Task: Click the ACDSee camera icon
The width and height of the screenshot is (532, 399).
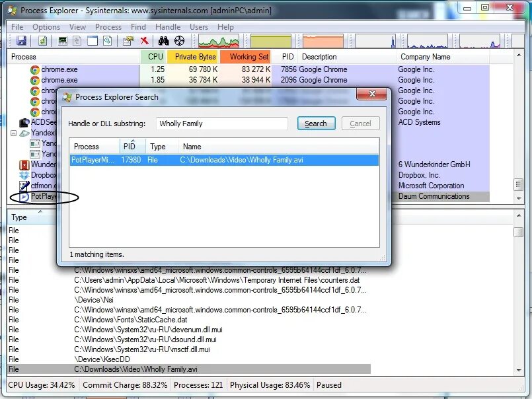Action: coord(24,122)
